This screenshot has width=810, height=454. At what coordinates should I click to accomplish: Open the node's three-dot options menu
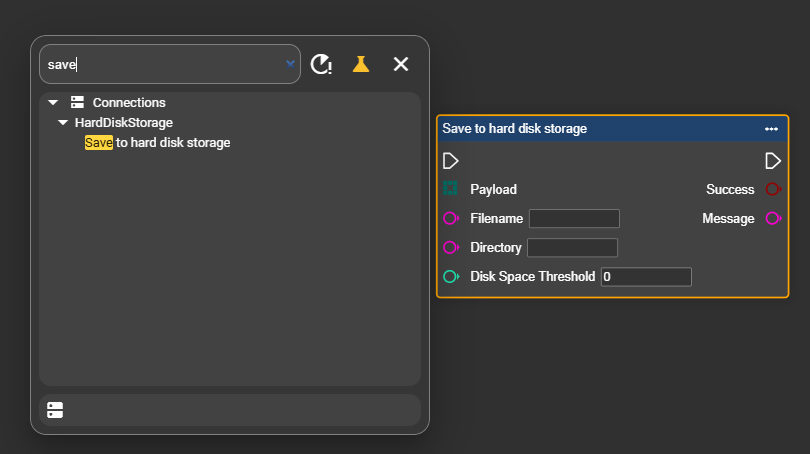771,129
